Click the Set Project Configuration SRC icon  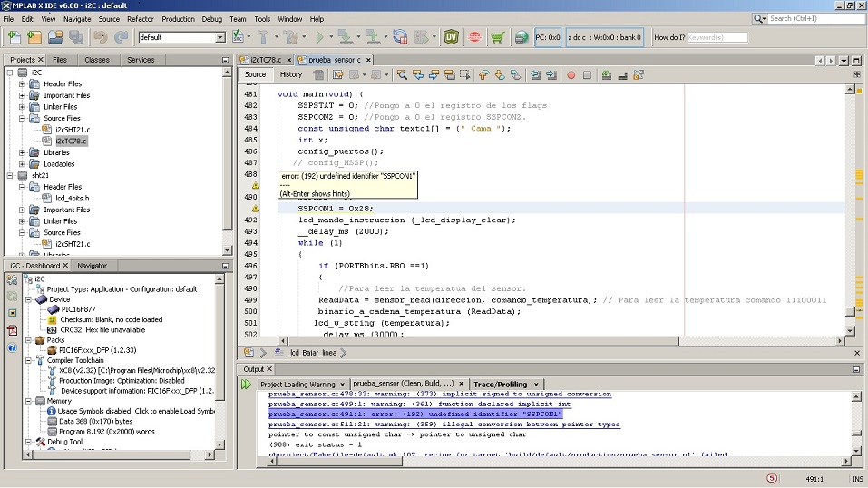[x=238, y=37]
